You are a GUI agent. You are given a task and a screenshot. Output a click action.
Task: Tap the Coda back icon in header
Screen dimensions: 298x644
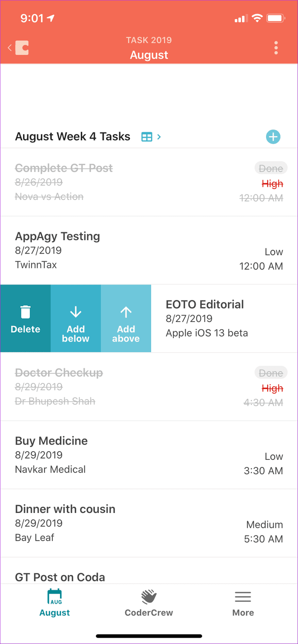(x=19, y=48)
